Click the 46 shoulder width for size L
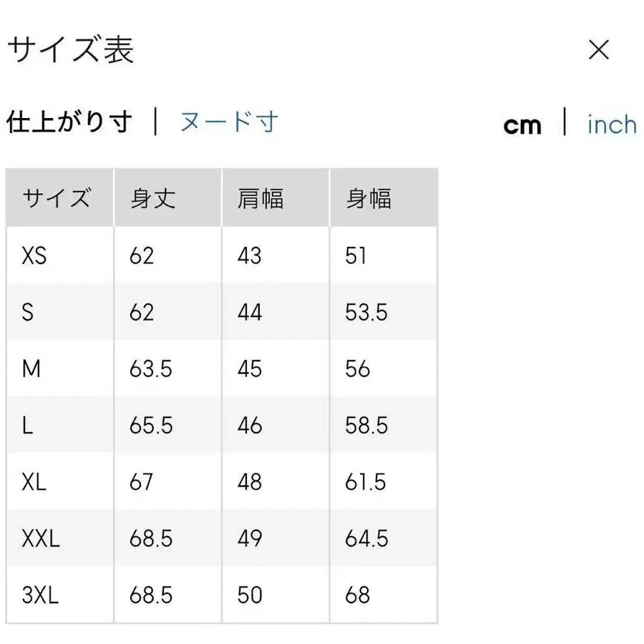This screenshot has width=644, height=644. point(248,424)
